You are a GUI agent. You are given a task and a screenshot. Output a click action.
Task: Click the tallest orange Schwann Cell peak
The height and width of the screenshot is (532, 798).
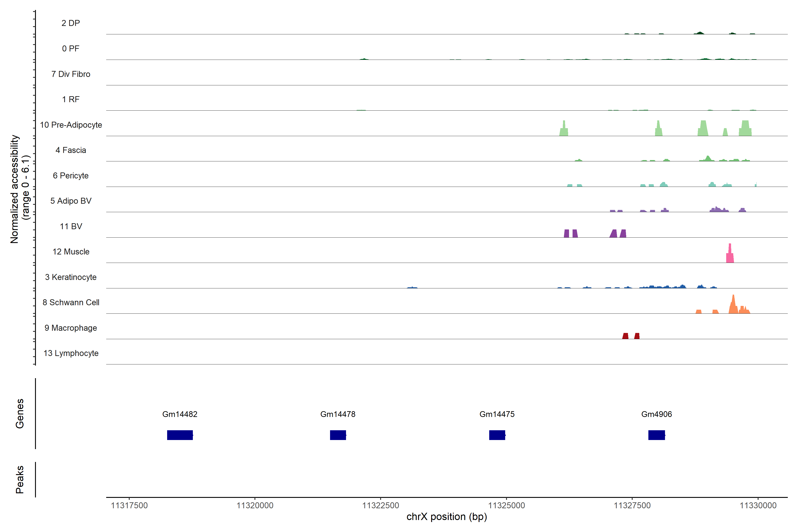point(733,305)
